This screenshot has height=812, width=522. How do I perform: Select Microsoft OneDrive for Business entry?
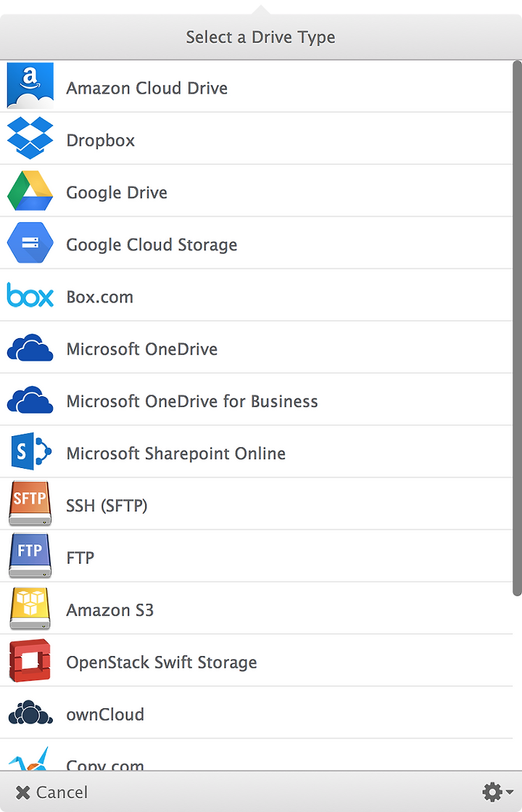click(257, 400)
